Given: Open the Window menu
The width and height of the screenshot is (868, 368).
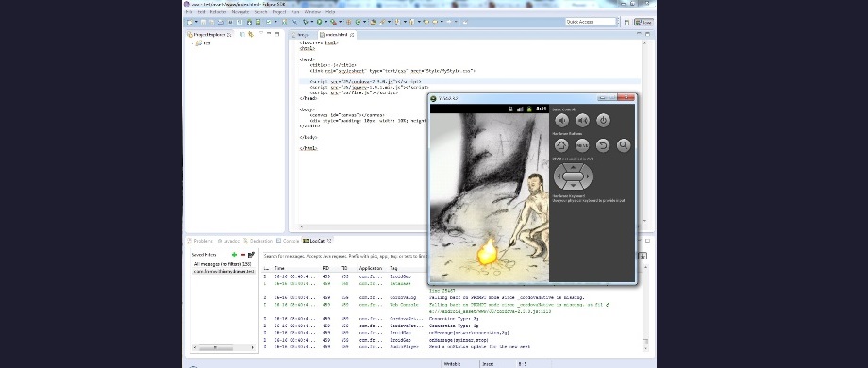Looking at the screenshot, I should point(313,11).
